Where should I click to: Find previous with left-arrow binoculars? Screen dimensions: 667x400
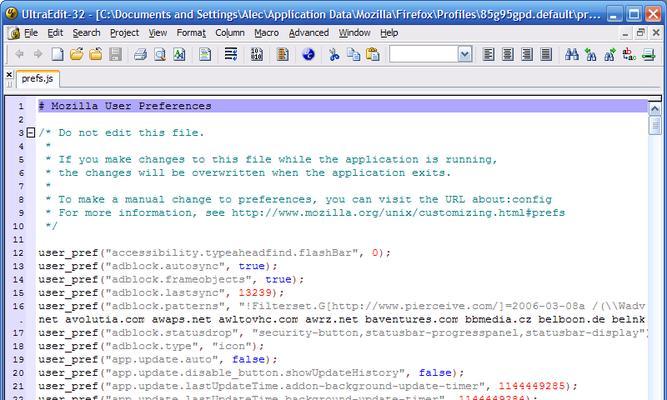pos(590,54)
